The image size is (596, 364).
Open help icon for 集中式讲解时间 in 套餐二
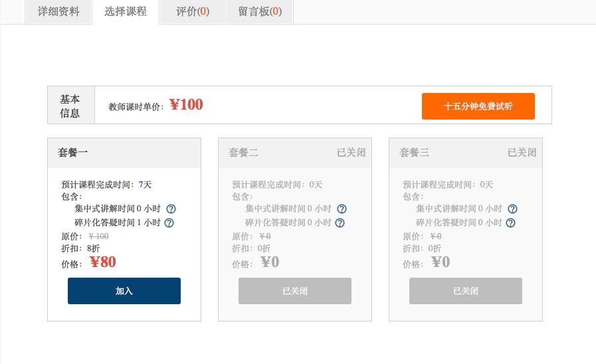[x=342, y=209]
